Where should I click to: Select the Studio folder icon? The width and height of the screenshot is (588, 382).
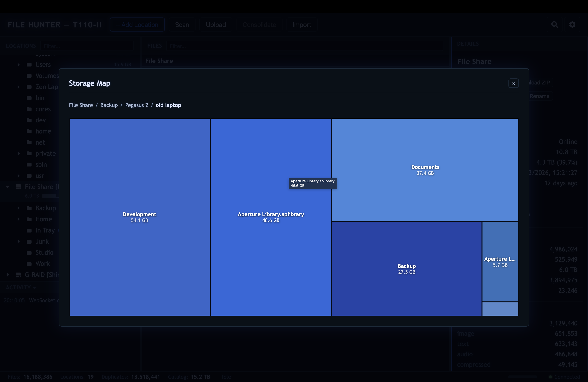coord(29,253)
